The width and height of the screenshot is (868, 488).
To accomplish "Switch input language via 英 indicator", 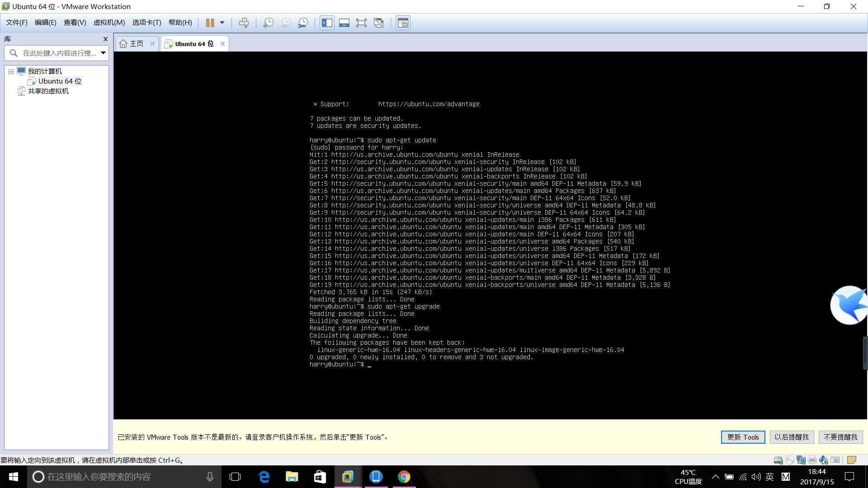I will point(770,477).
